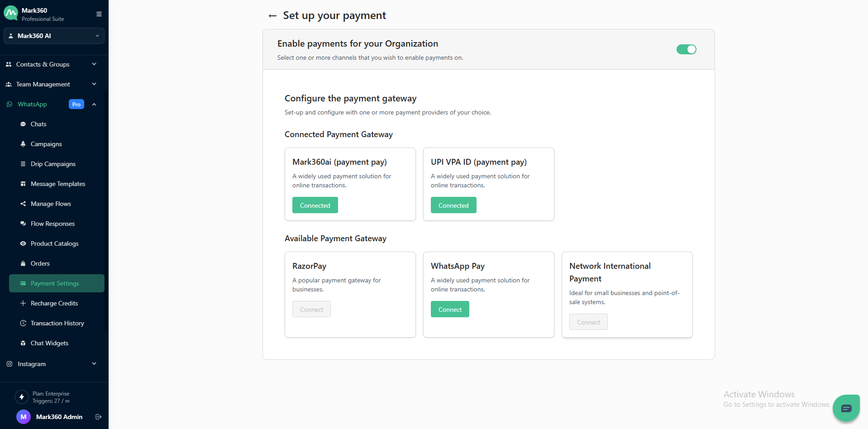Click the hamburger menu icon in sidebar header
This screenshot has height=429, width=868.
coord(99,14)
